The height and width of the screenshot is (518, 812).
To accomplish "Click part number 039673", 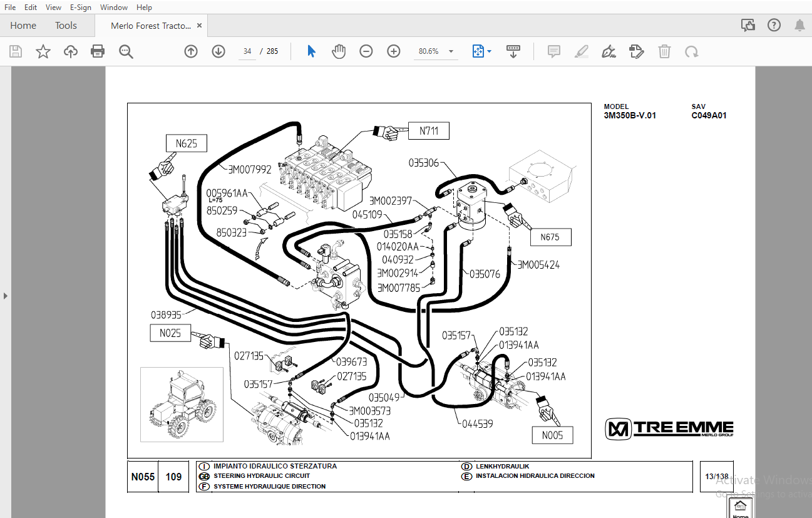I will 351,362.
